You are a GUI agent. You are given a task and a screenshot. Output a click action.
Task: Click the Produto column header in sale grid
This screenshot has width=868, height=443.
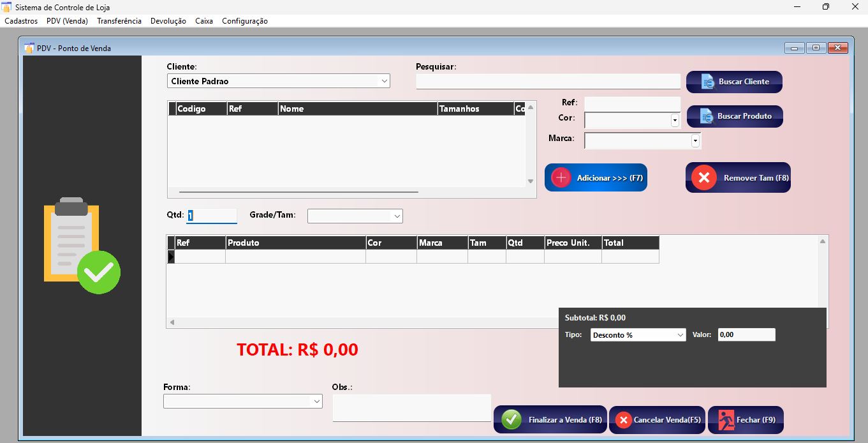point(296,243)
